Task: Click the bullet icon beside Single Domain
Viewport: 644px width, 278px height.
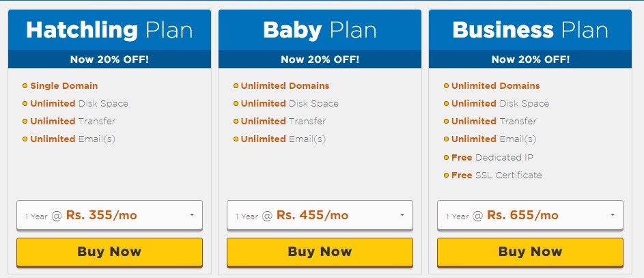Action: tap(25, 86)
